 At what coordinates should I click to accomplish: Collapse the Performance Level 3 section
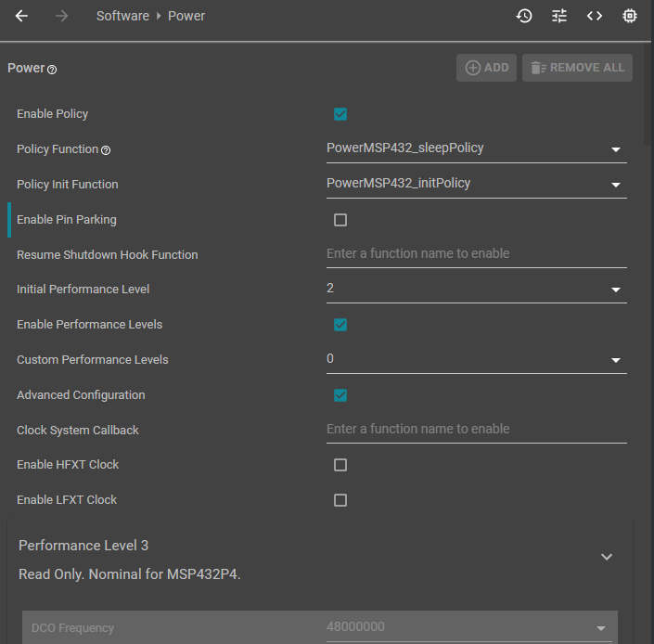click(x=607, y=557)
